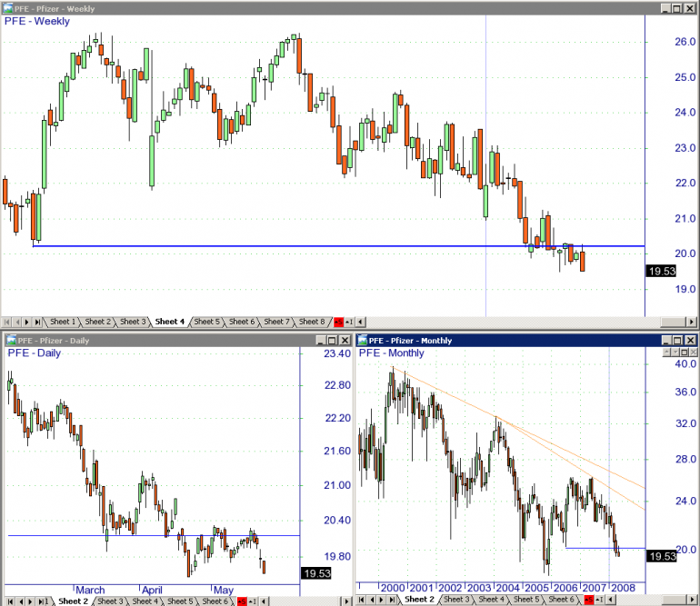This screenshot has width=700, height=606.
Task: Go to next sheet in Weekly window
Action: click(27, 322)
